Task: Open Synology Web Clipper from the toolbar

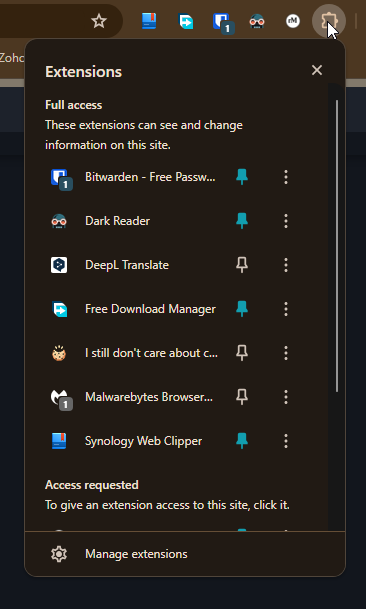Action: 149,21
